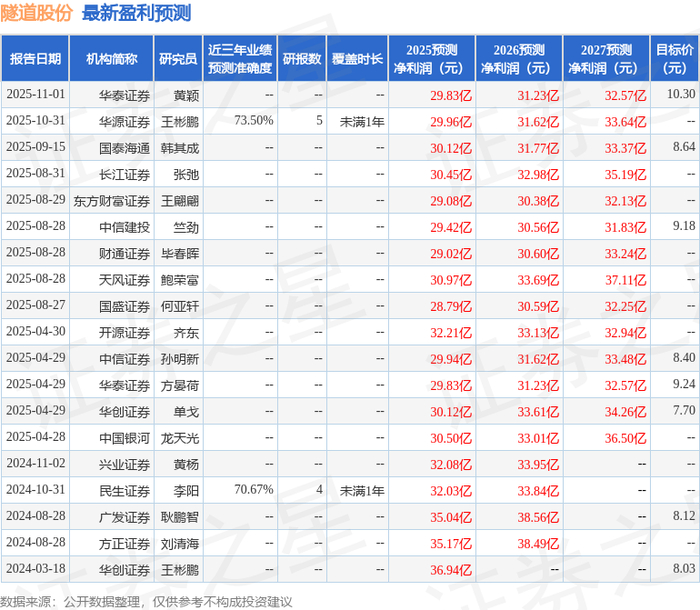Select the date cell 2024-11-02
The image size is (700, 610).
click(x=36, y=463)
